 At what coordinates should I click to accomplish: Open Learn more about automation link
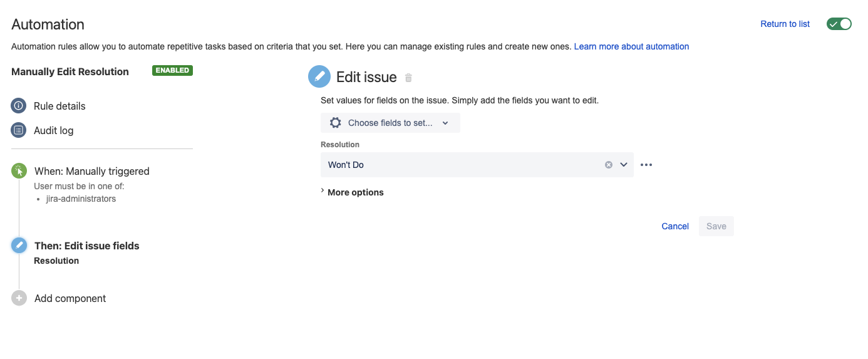[631, 46]
